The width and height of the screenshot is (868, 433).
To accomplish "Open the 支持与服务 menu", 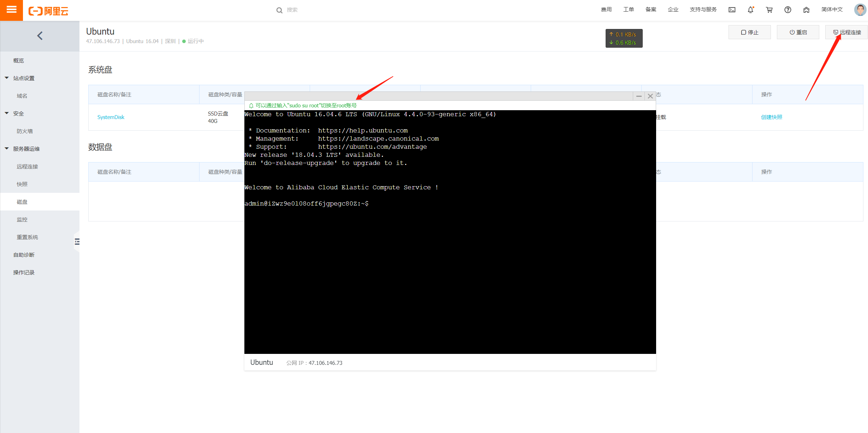I will tap(703, 10).
